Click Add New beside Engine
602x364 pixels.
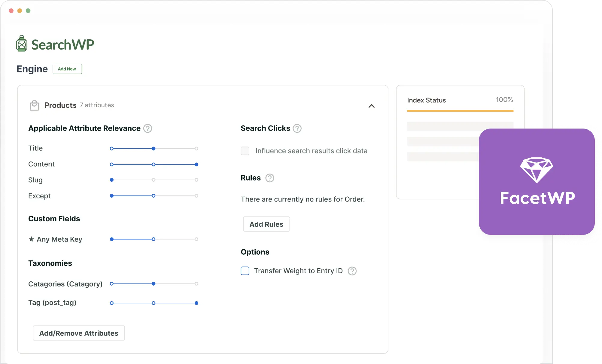click(67, 69)
